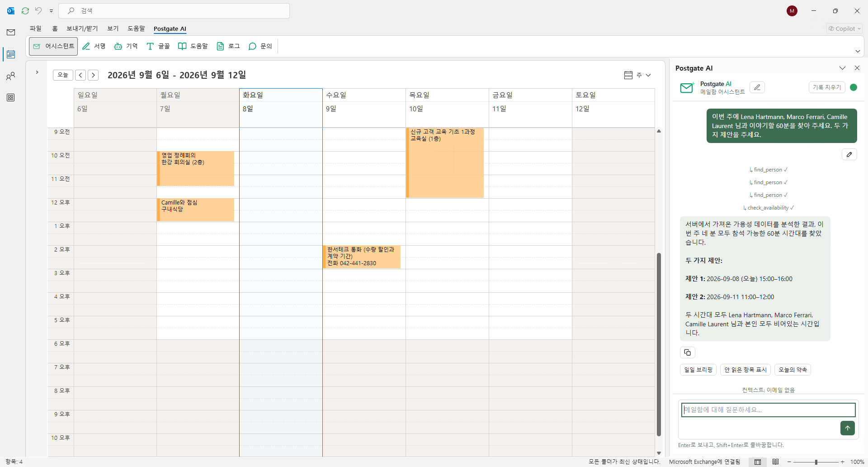Expand the Copilot dropdown

pyautogui.click(x=844, y=29)
